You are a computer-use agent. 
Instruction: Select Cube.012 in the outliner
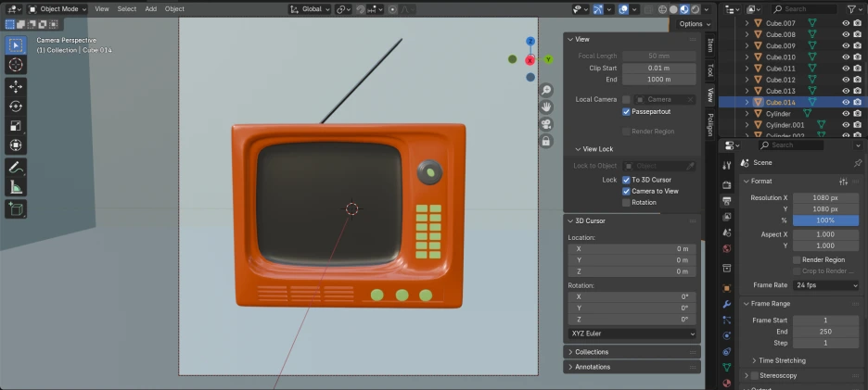pyautogui.click(x=780, y=80)
